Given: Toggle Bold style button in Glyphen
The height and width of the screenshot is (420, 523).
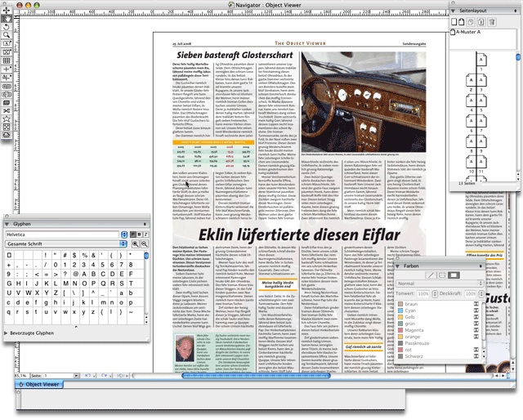Looking at the screenshot, I should coord(140,235).
